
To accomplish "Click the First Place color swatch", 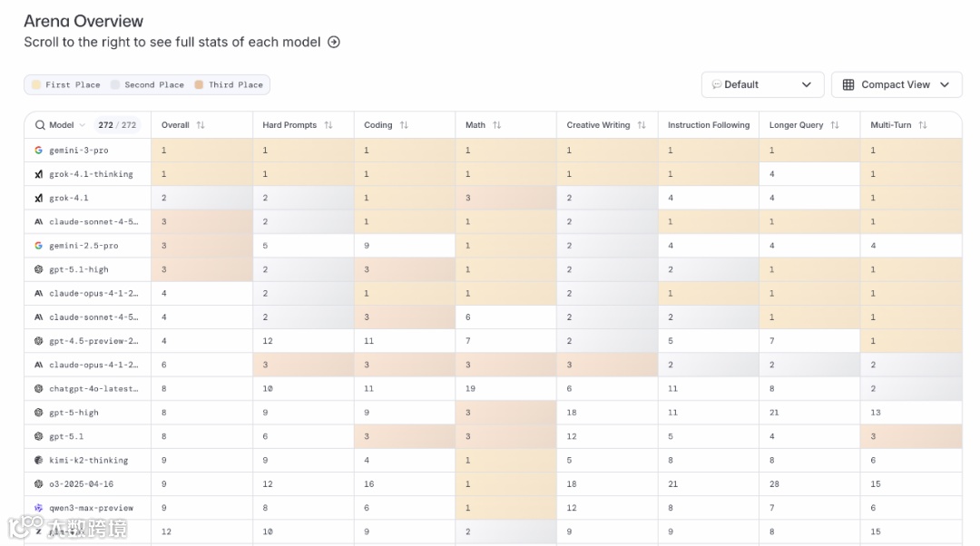I will point(36,84).
